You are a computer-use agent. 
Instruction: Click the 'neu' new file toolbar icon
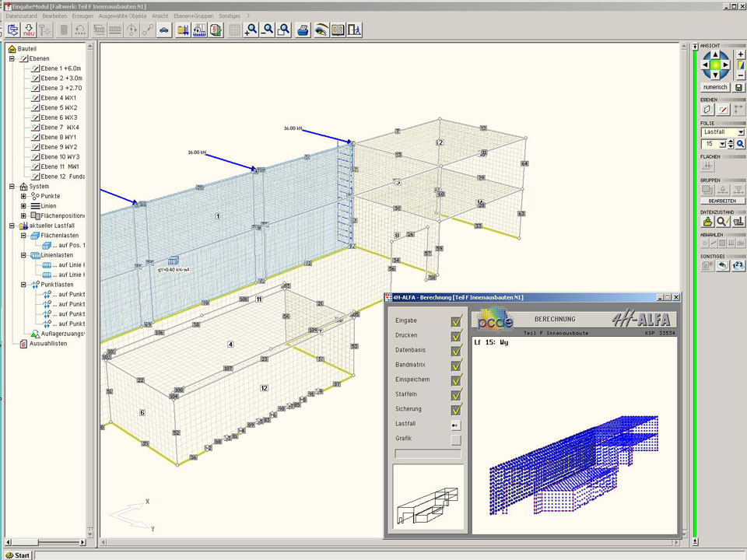pos(29,30)
